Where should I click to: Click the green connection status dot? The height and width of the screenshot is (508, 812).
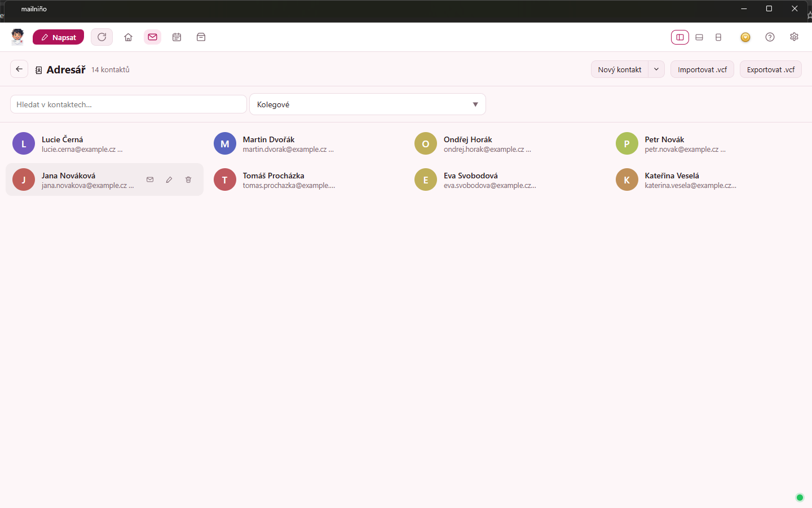(x=800, y=497)
